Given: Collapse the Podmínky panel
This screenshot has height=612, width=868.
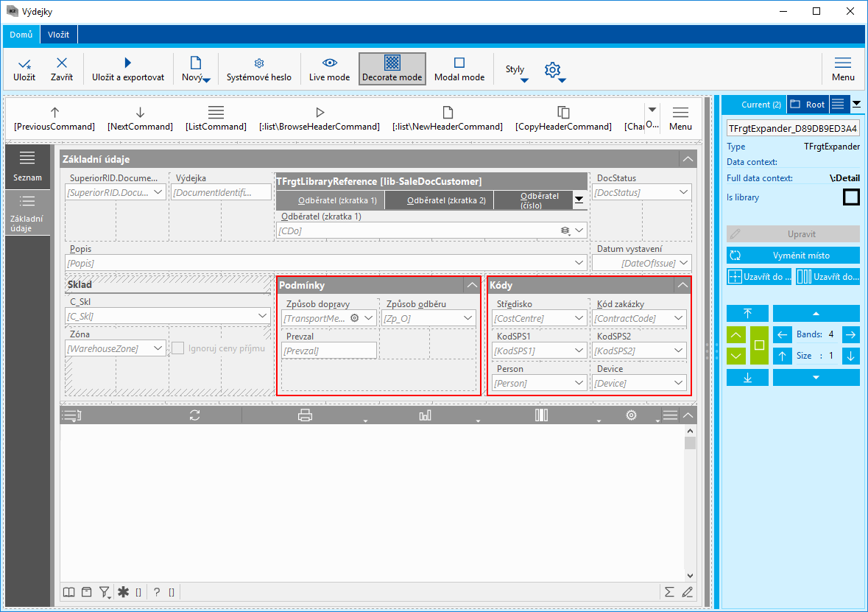Looking at the screenshot, I should pyautogui.click(x=472, y=285).
